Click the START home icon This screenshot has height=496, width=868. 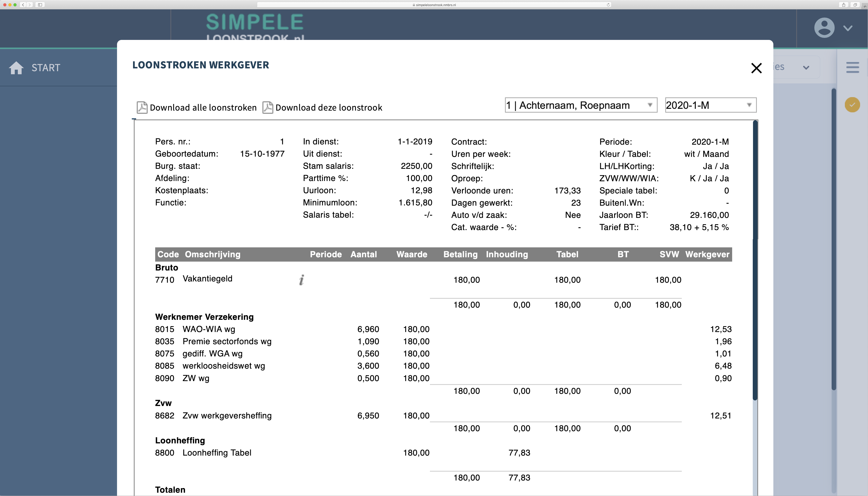point(16,68)
